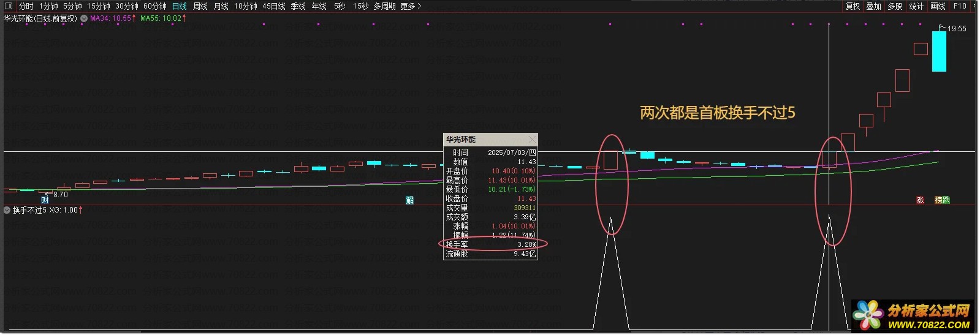Click the 换手率 3.28% row
Viewport: 980px width, 335px height.
pyautogui.click(x=491, y=244)
